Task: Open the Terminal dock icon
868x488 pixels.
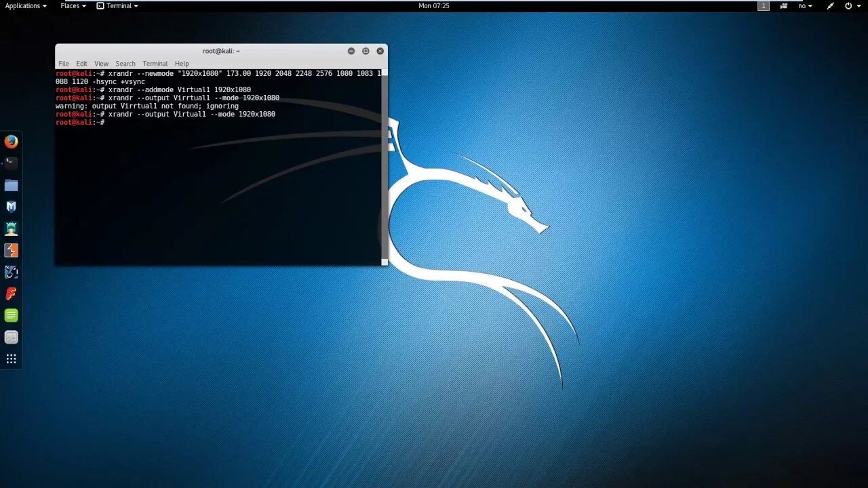Action: 11,163
